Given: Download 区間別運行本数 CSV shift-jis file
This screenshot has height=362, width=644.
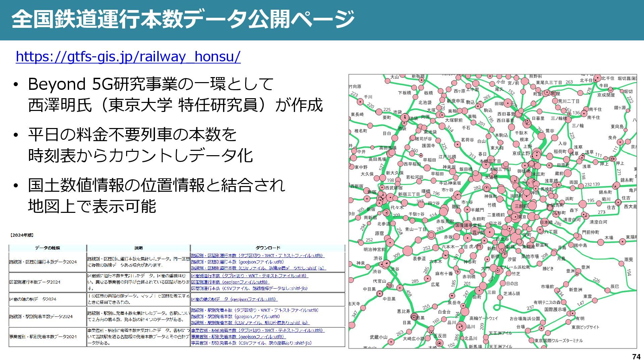Looking at the screenshot, I should pyautogui.click(x=249, y=288).
